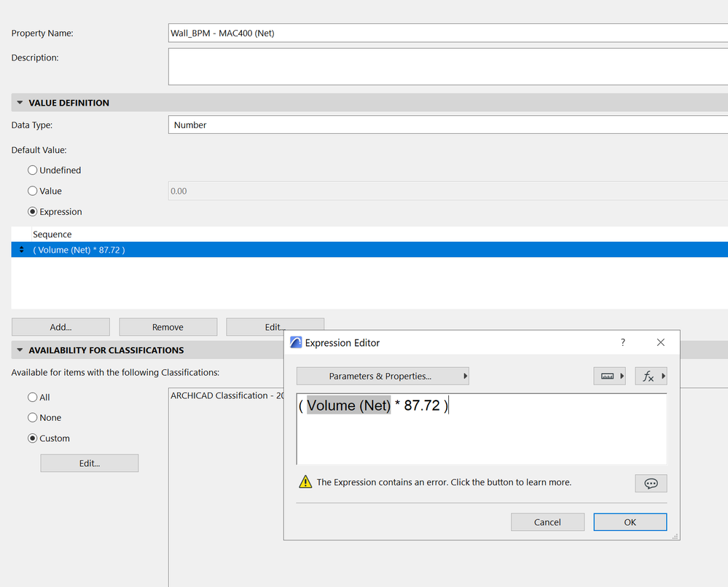Viewport: 728px width, 587px height.
Task: Open the Data Type Number dropdown
Action: click(448, 125)
